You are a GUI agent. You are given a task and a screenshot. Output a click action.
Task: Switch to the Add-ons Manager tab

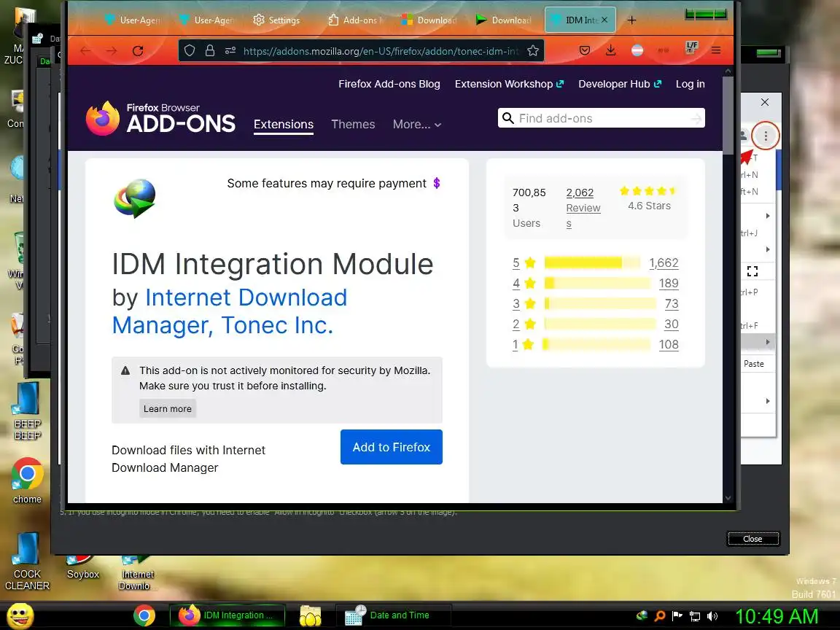[x=356, y=20]
